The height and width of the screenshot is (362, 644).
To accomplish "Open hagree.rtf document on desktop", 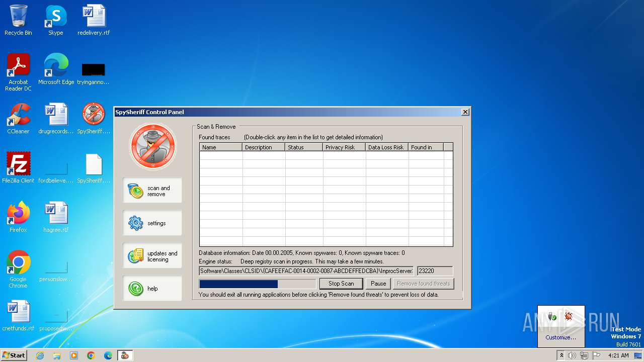I will 56,217.
